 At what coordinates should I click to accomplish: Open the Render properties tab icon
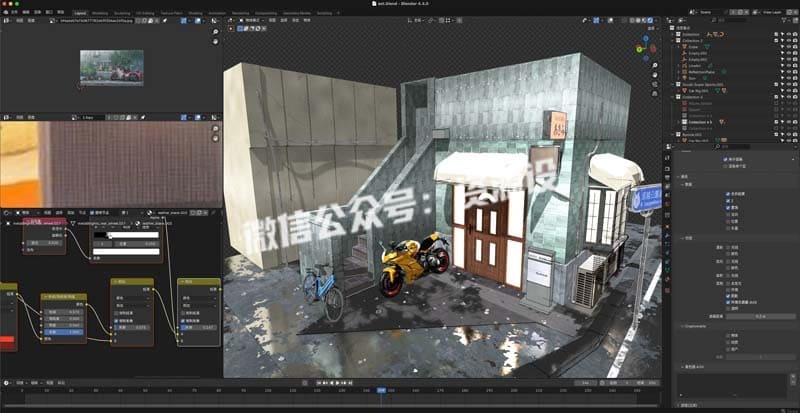click(667, 169)
